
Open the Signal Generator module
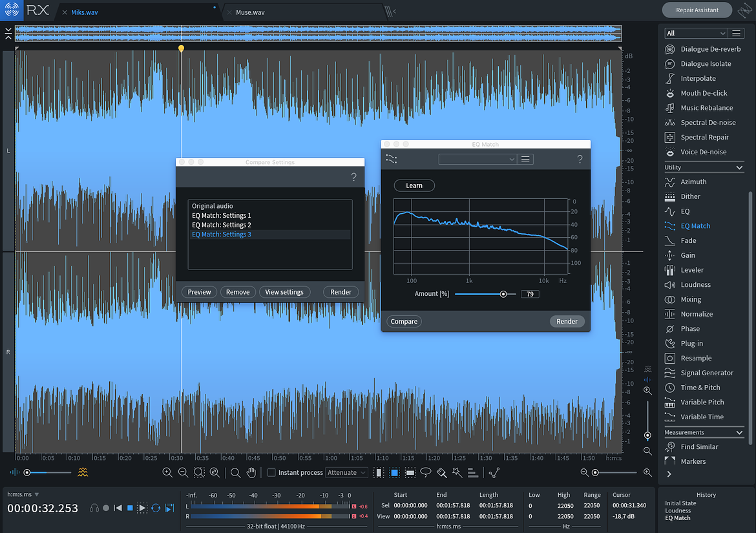click(x=700, y=373)
